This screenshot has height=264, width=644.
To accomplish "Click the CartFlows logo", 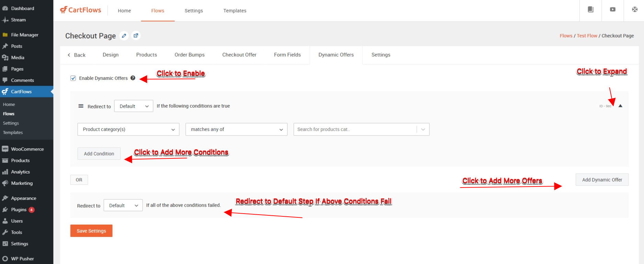I will pyautogui.click(x=81, y=10).
